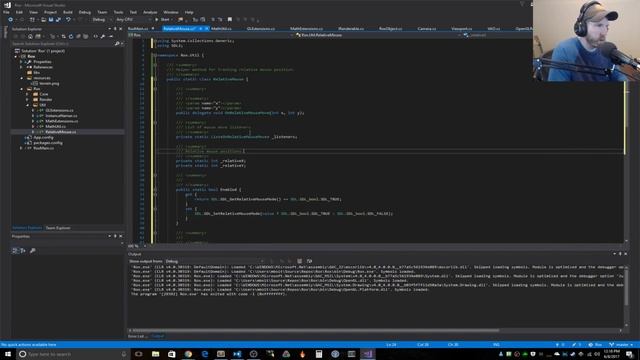
Task: Collapse the resources folder in Solution Explorer
Action: [x=22, y=78]
